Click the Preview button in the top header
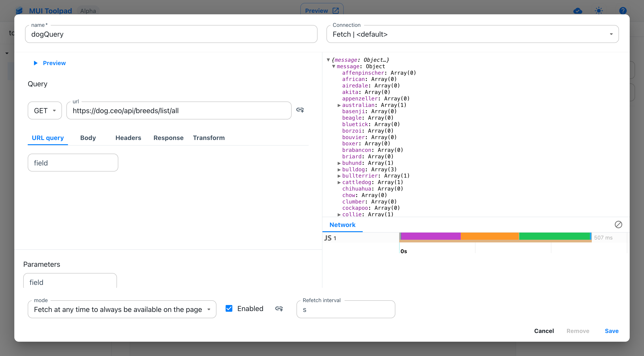Viewport: 644px width, 356px height. point(322,11)
